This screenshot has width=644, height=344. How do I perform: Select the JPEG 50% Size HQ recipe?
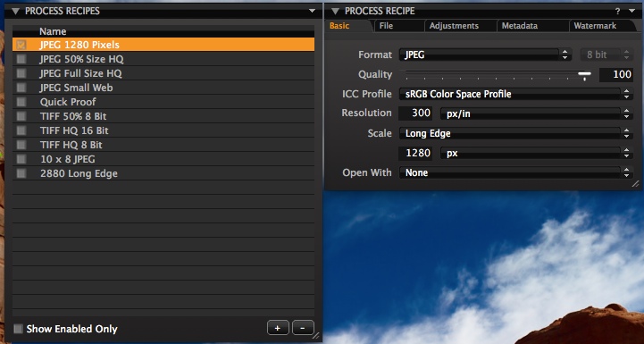(163, 59)
